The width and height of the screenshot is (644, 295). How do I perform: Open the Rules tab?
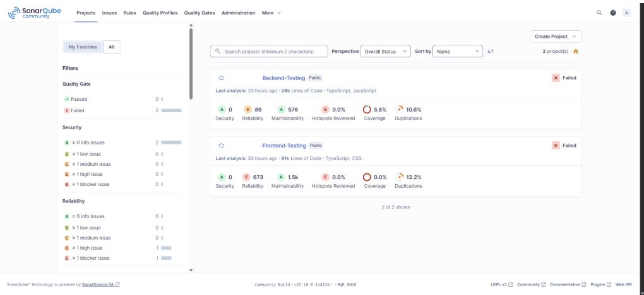pos(130,13)
